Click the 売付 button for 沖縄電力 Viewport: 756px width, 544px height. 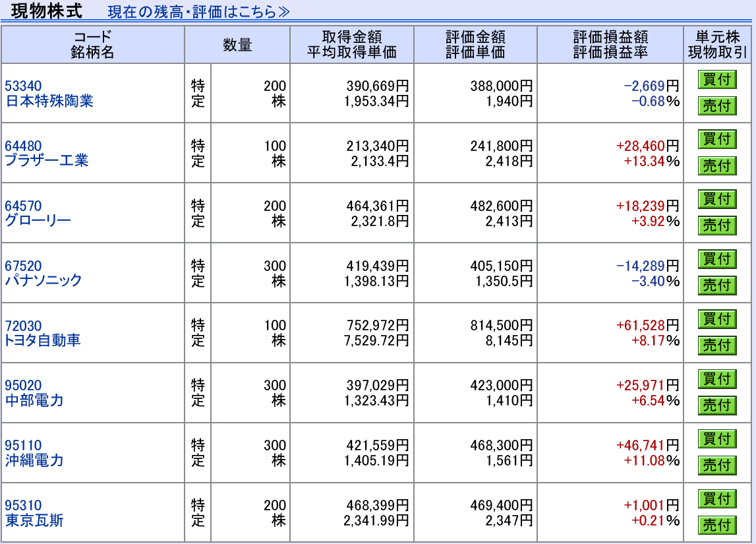point(717,466)
